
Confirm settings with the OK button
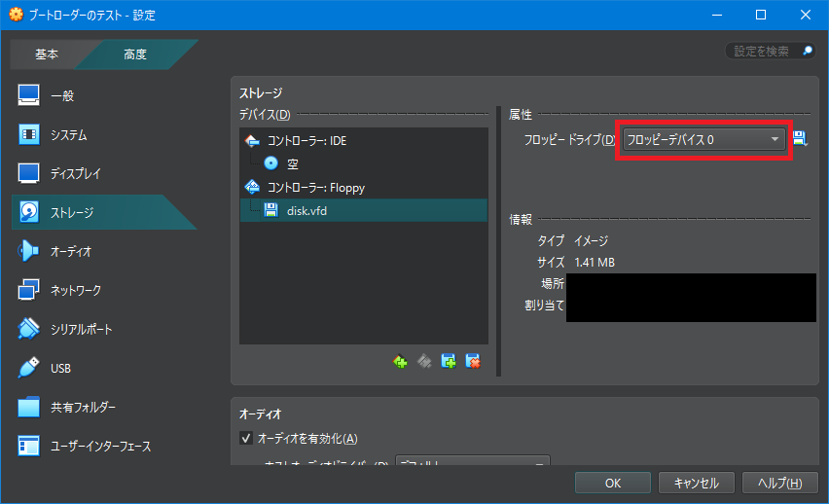[613, 483]
